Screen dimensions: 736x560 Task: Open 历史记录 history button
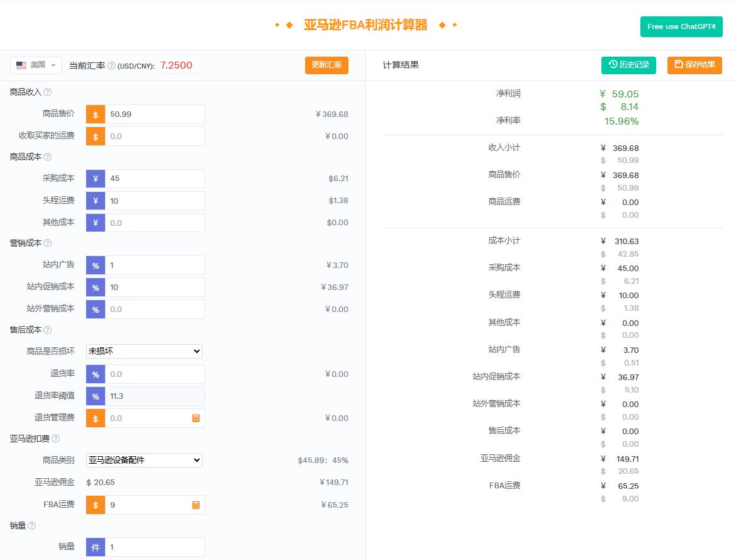click(628, 65)
